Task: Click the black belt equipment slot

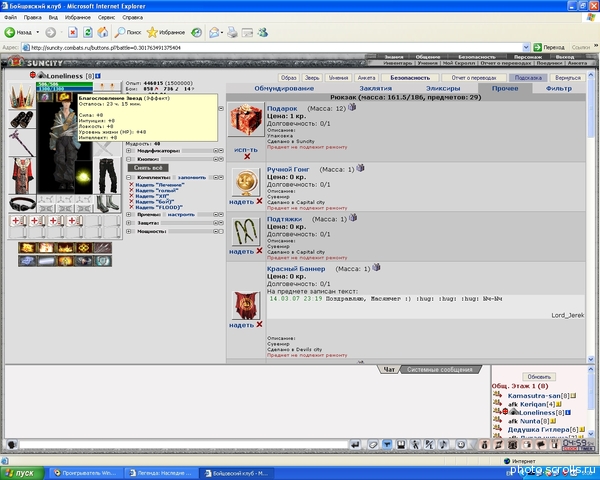Action: [22, 204]
